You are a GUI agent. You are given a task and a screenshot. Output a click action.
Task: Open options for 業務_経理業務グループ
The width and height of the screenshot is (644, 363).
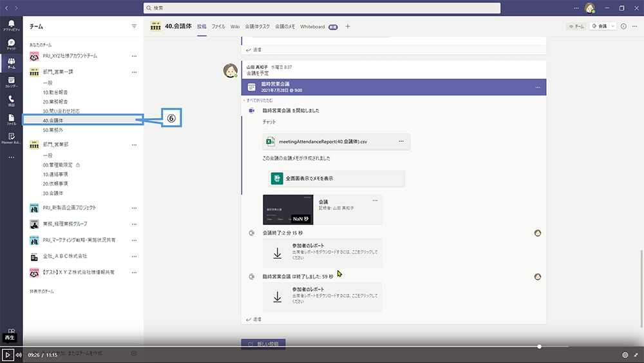(134, 224)
